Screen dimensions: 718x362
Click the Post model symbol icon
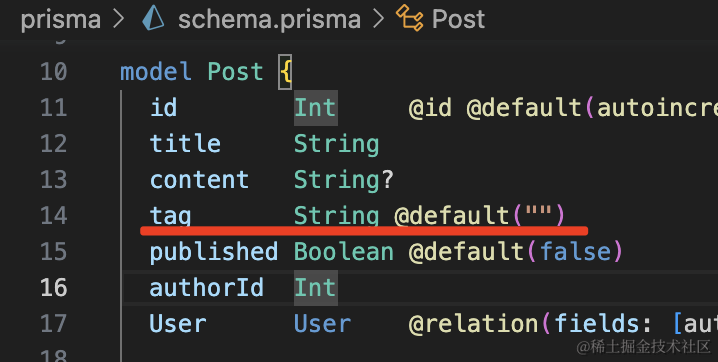coord(409,18)
